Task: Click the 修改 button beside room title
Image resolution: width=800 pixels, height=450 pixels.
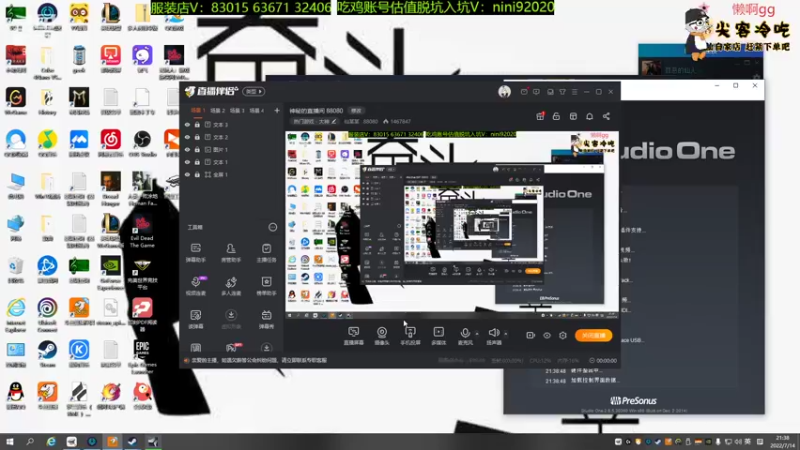Action: tap(356, 111)
